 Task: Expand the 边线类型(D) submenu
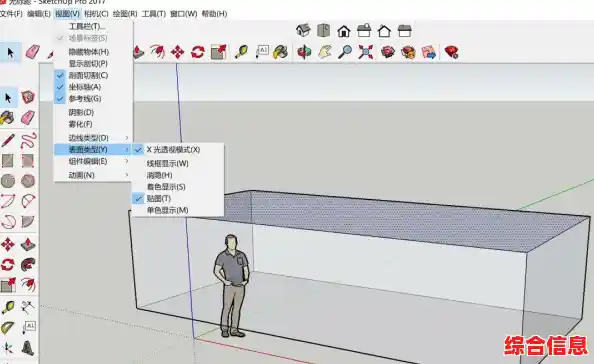click(93, 137)
